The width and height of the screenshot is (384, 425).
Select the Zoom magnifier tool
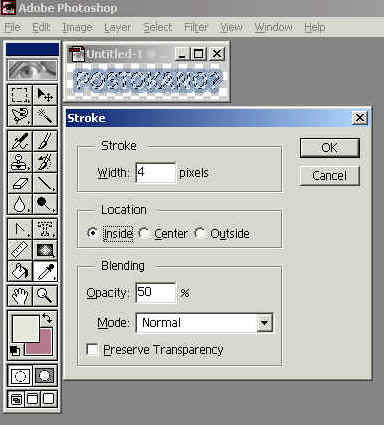pyautogui.click(x=45, y=295)
